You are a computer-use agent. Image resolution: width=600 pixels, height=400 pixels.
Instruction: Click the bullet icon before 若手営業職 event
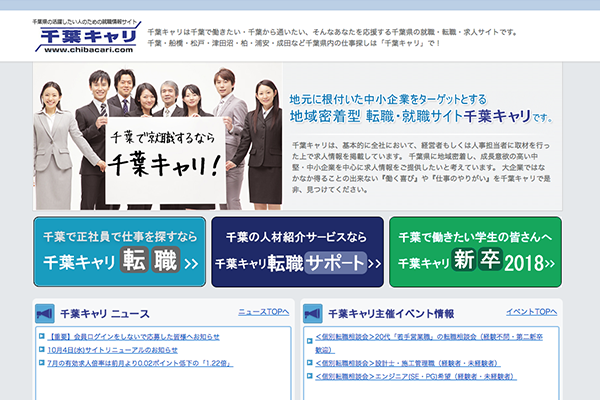click(310, 341)
